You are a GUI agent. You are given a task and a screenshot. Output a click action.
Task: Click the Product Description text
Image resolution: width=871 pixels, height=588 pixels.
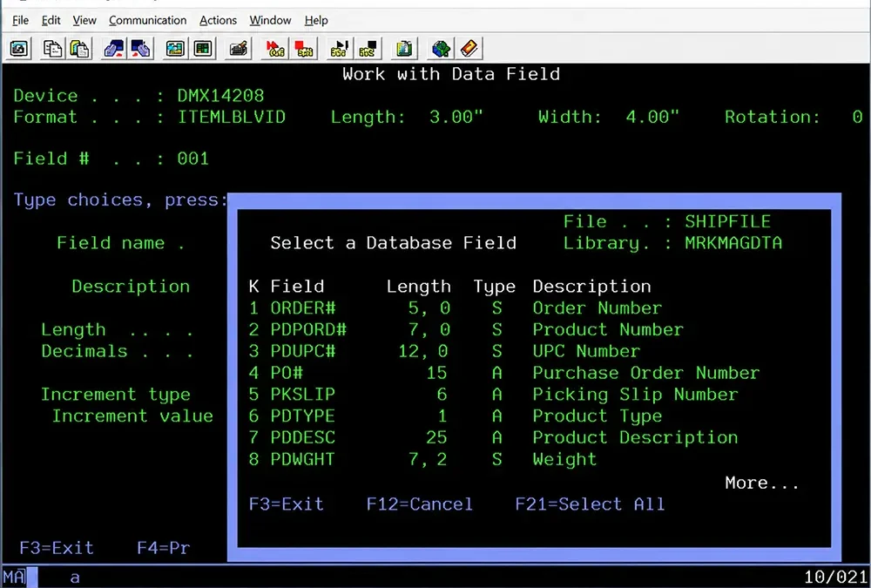pyautogui.click(x=636, y=438)
